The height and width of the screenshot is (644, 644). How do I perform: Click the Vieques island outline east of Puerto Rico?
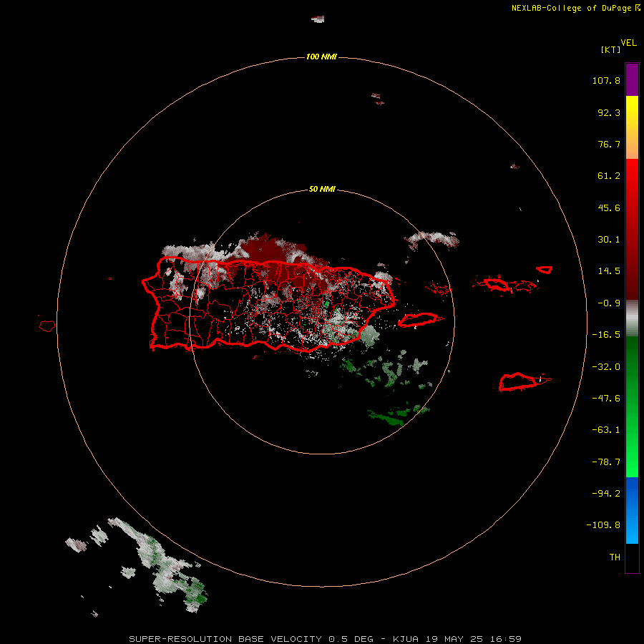pos(418,320)
